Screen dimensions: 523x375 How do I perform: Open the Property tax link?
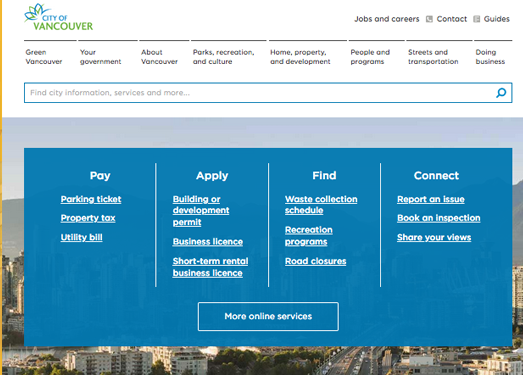(88, 218)
